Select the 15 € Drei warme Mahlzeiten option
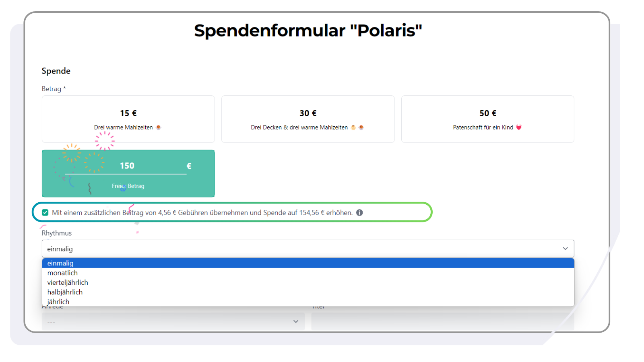644x362 pixels. click(x=128, y=119)
